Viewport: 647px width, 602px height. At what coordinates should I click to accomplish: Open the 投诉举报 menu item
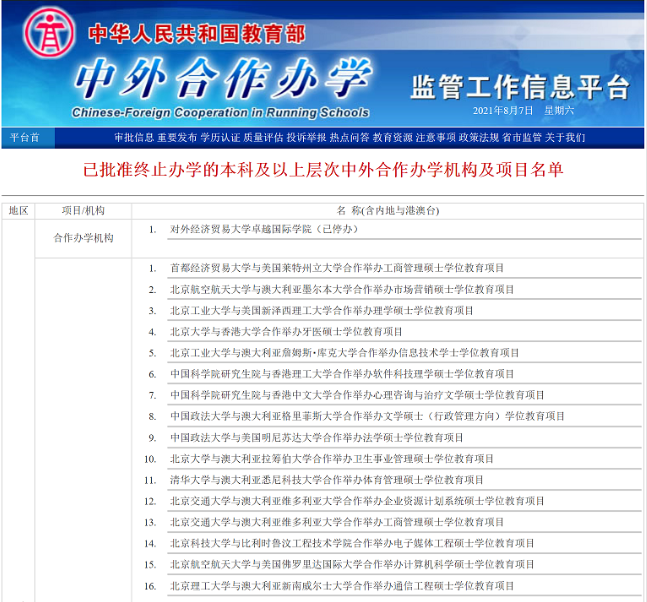pyautogui.click(x=306, y=137)
